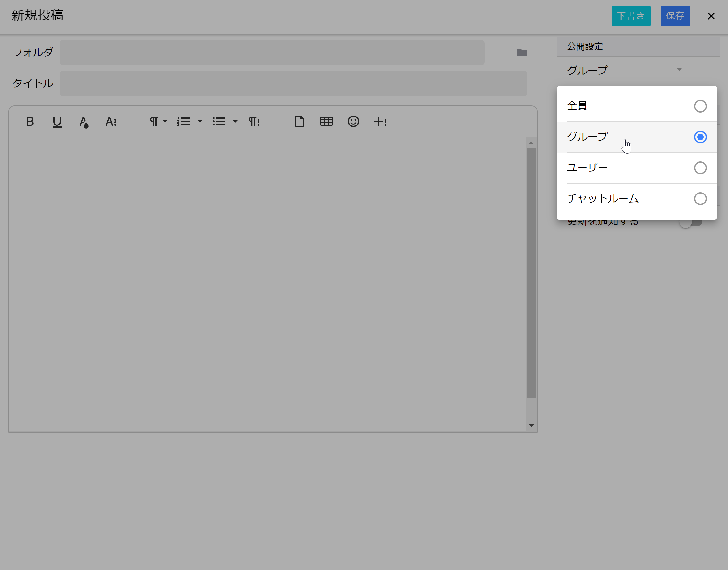
Task: Select the 全員 radio option
Action: pos(700,106)
